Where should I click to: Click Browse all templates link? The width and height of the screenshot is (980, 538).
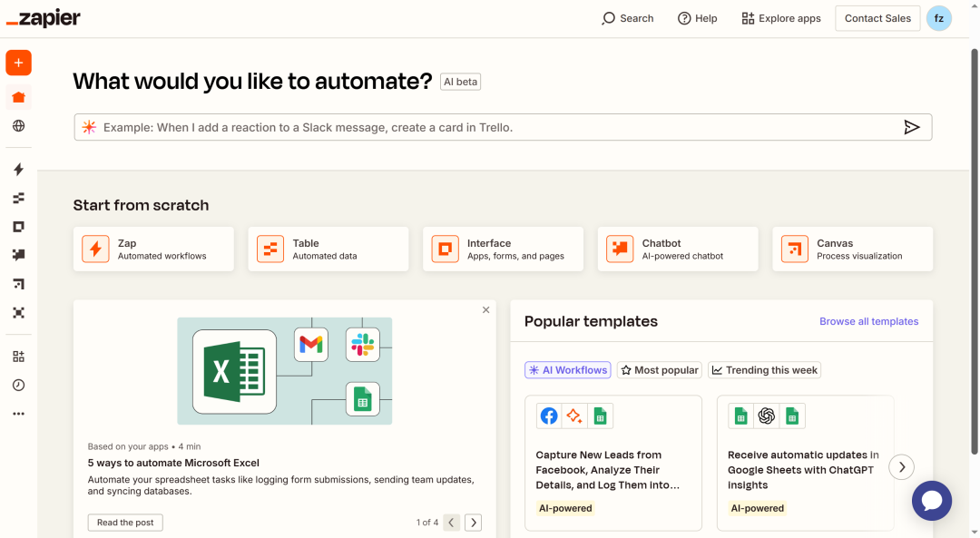pyautogui.click(x=868, y=321)
